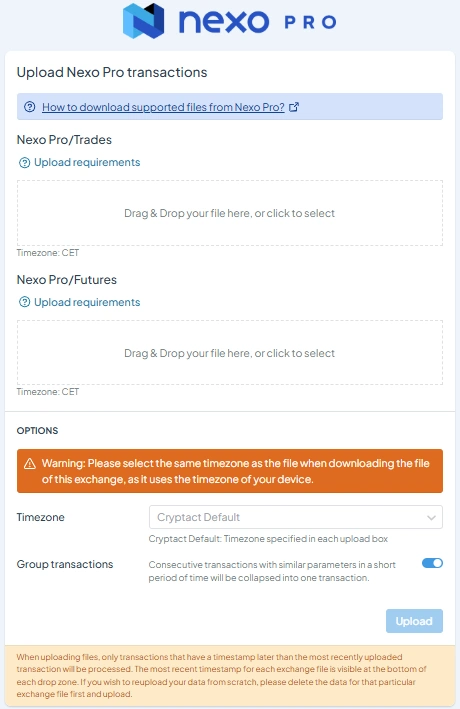Click the external link icon after Nexo Pro help link

(294, 107)
